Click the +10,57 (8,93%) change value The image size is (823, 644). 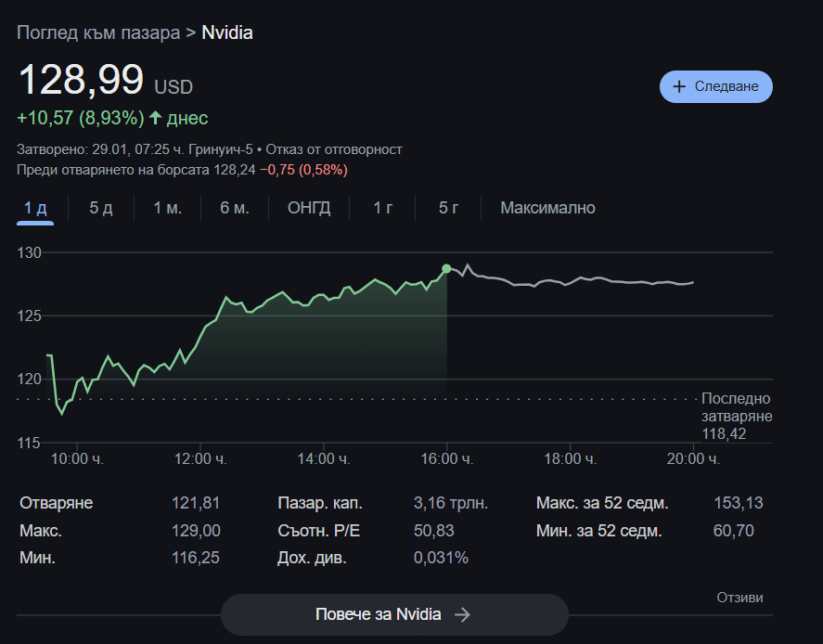pos(81,118)
